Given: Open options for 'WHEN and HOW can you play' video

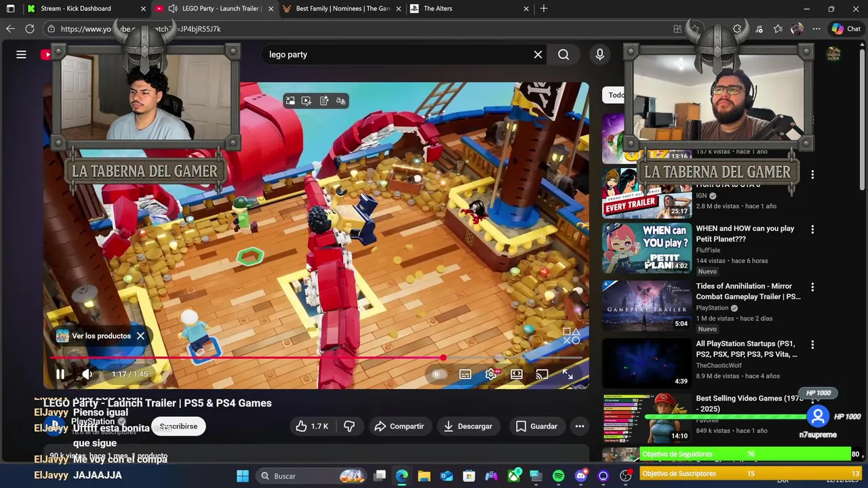Looking at the screenshot, I should [x=812, y=230].
